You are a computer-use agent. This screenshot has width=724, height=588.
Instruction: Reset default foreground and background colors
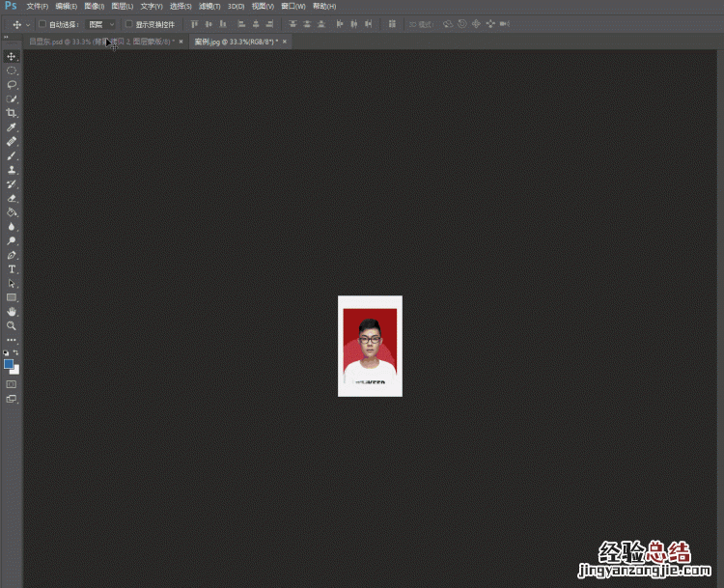pos(6,352)
